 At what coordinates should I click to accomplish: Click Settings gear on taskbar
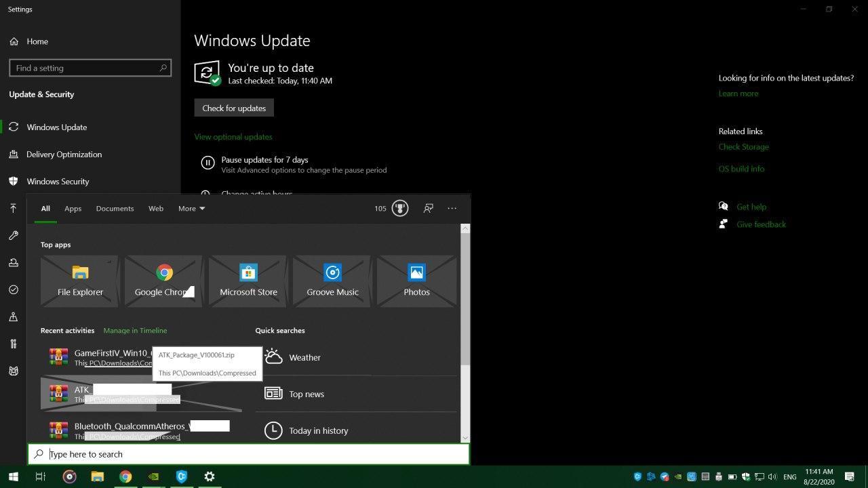tap(210, 476)
